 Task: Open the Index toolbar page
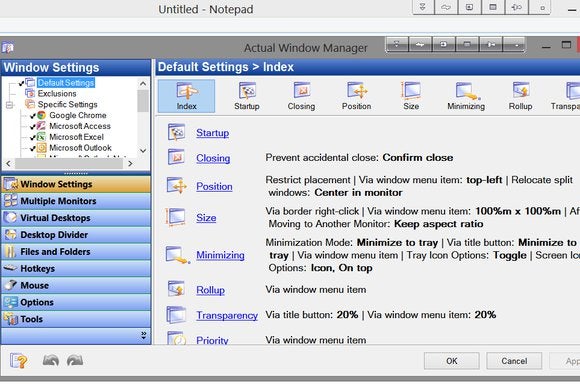186,96
